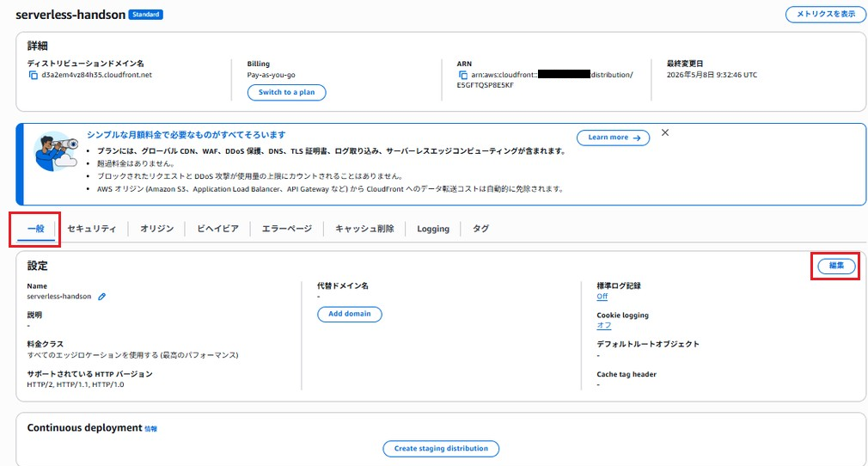Click the 最終変更日 date value

click(x=712, y=75)
